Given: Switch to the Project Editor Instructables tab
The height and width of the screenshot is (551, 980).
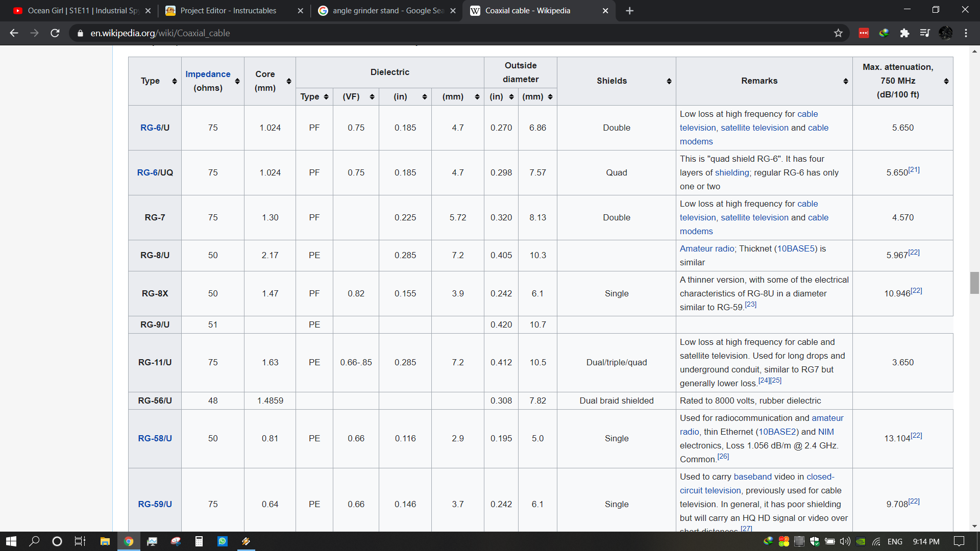Looking at the screenshot, I should point(230,10).
